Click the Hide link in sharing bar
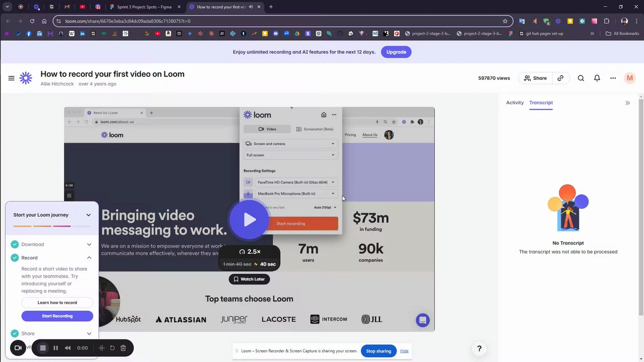This screenshot has width=644, height=362. click(404, 351)
